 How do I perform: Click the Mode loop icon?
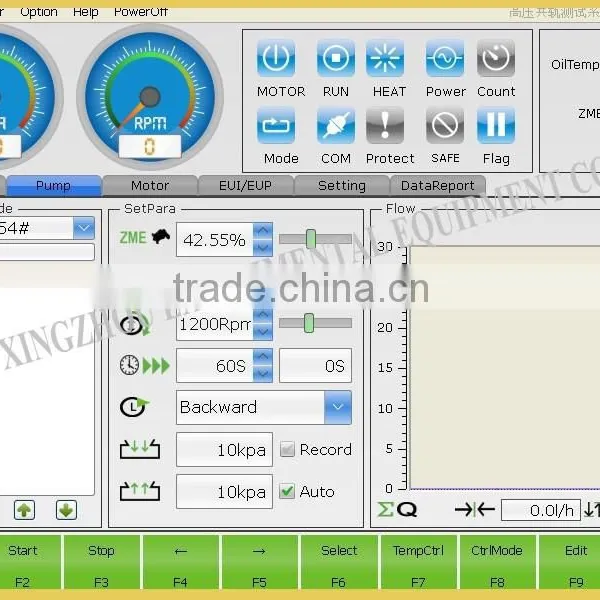[276, 125]
